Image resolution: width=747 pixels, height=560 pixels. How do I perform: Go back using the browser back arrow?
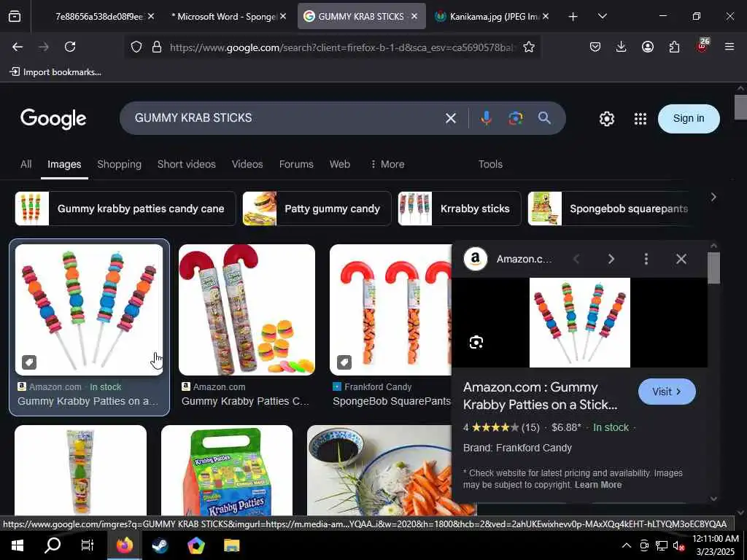pos(18,47)
